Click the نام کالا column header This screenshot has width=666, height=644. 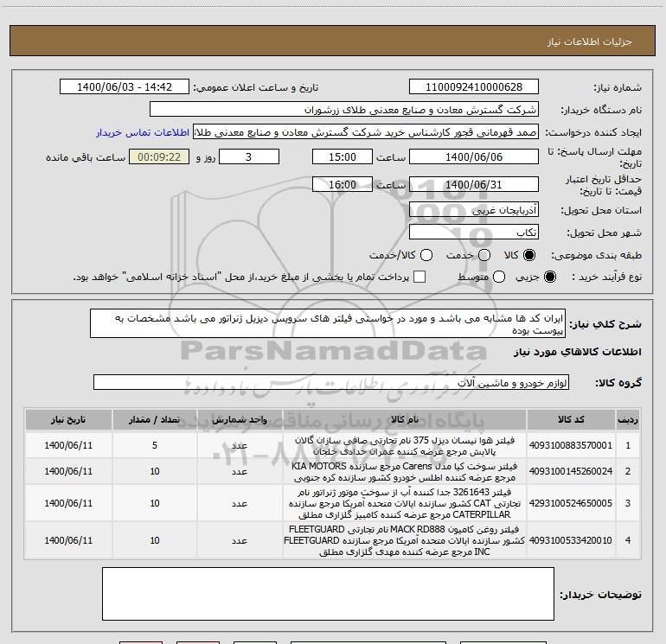pyautogui.click(x=405, y=419)
